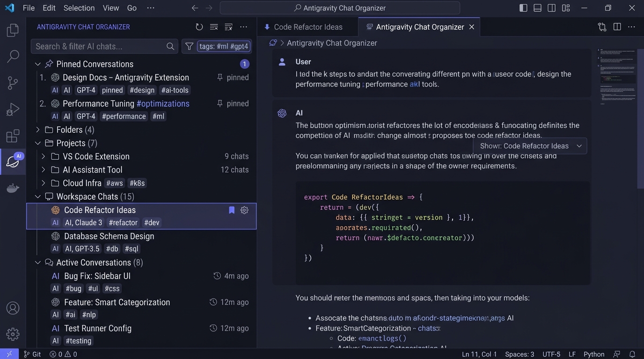Toggle bookmark on Code Refactor Ideas

point(231,210)
